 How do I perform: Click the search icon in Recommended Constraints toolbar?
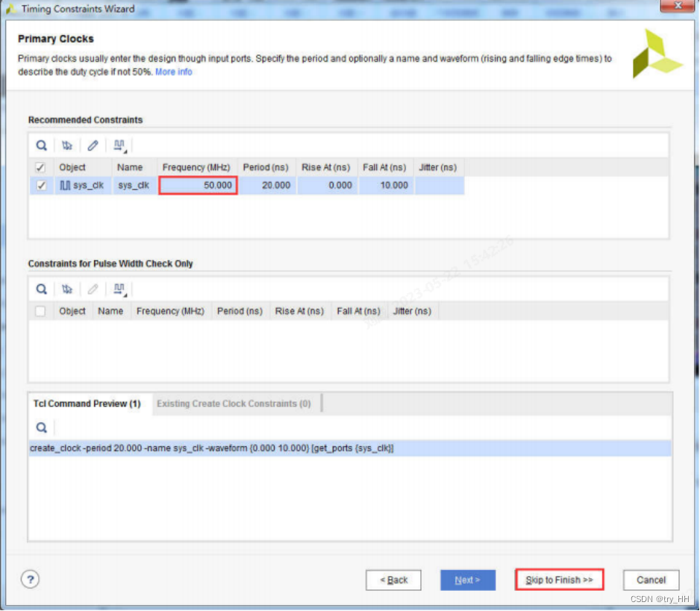[x=41, y=145]
